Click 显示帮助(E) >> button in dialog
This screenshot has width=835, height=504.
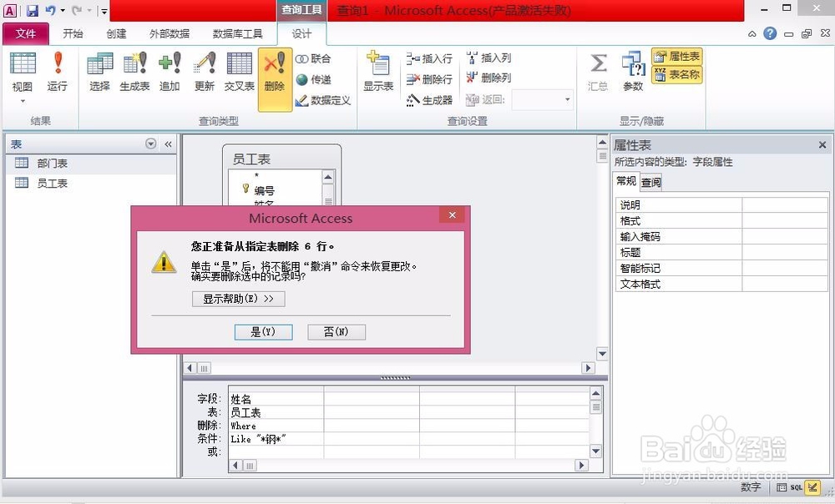click(239, 299)
